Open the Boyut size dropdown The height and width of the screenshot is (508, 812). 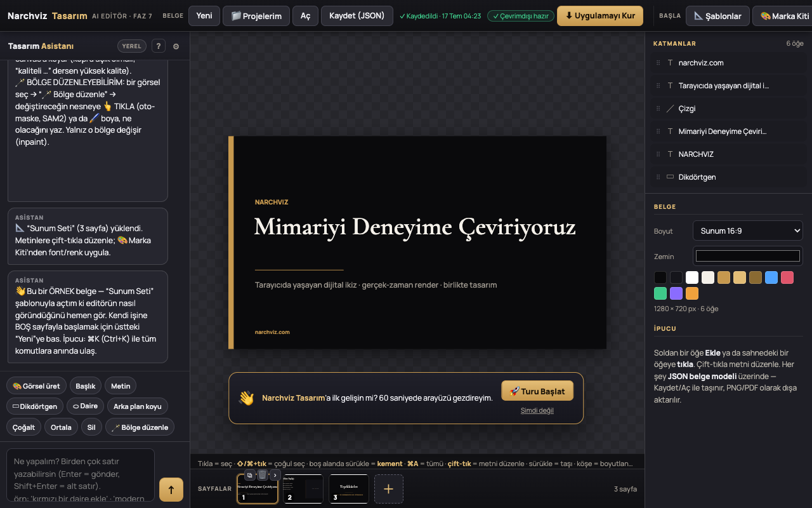[748, 231]
